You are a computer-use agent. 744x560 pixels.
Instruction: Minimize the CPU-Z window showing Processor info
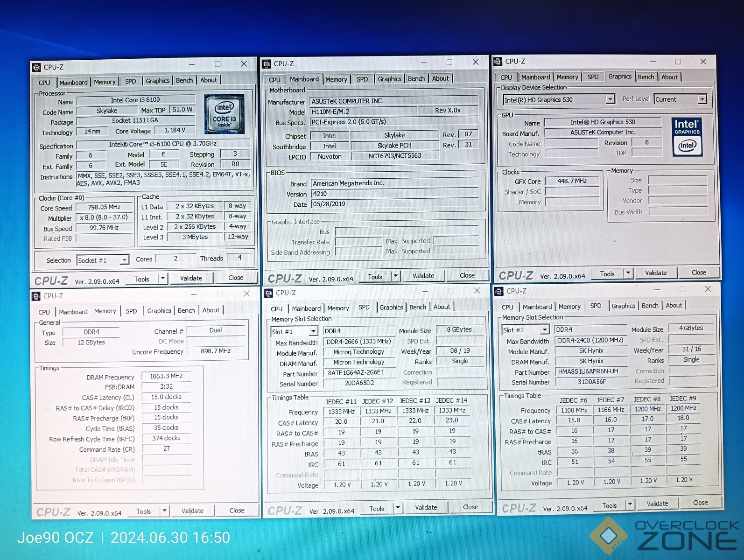(192, 64)
